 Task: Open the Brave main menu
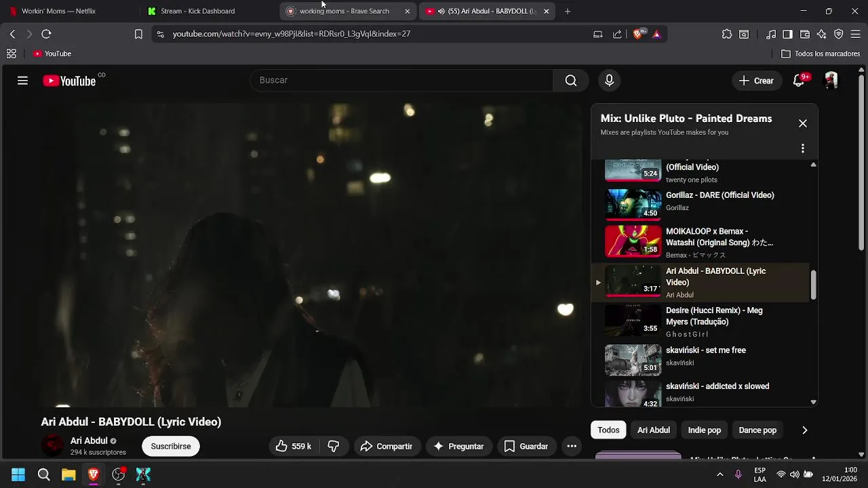(856, 34)
